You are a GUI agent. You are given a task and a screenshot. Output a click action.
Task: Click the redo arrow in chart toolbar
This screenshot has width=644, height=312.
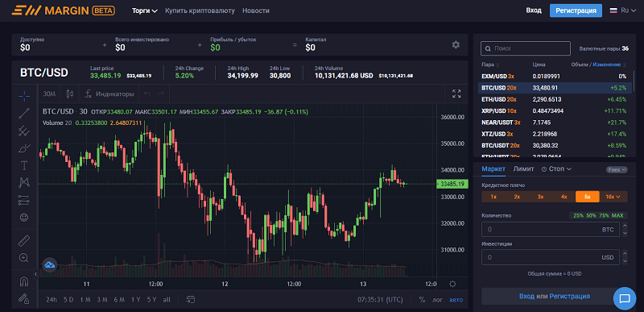point(160,94)
